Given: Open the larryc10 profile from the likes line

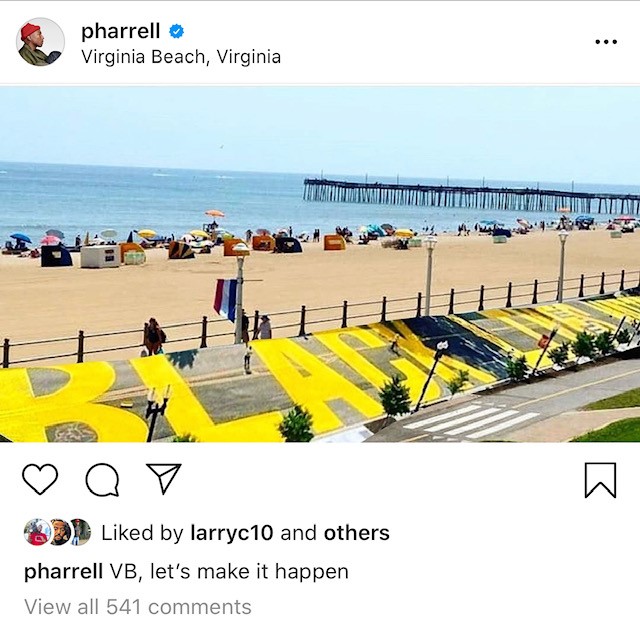Looking at the screenshot, I should click(232, 533).
